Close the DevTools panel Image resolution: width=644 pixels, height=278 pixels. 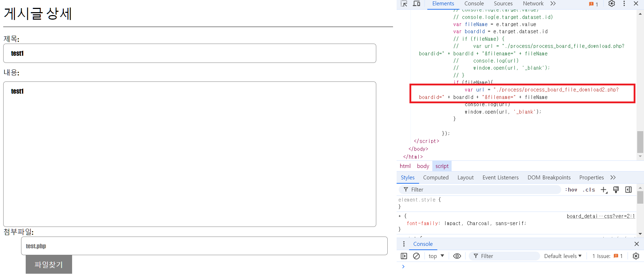pyautogui.click(x=636, y=4)
